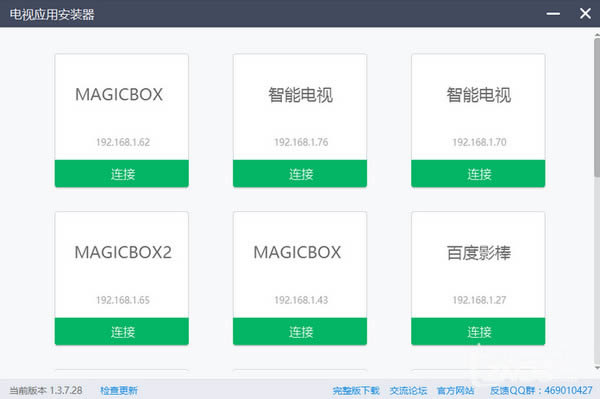This screenshot has width=600, height=399.
Task: Connect to 百度影棒 at 192.168.1.27
Action: point(478,331)
